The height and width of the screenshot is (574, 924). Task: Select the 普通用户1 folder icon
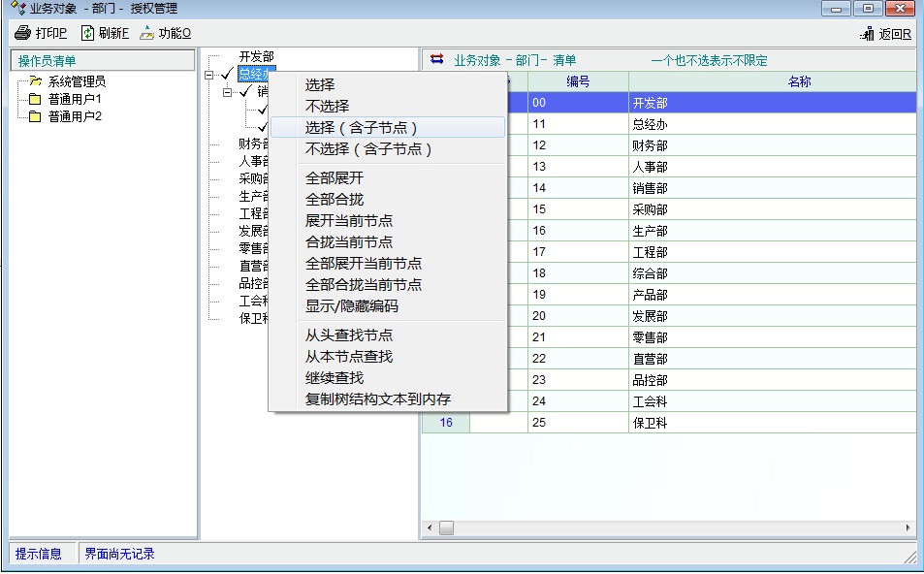35,100
